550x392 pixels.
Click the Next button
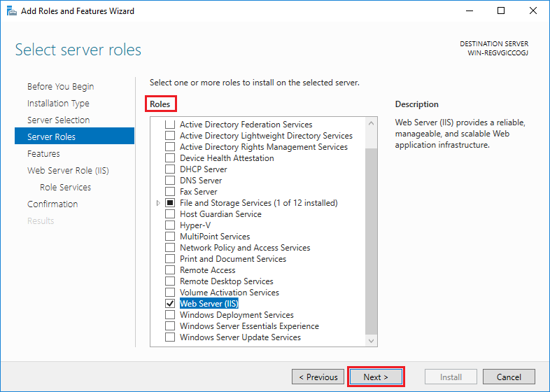pos(376,377)
